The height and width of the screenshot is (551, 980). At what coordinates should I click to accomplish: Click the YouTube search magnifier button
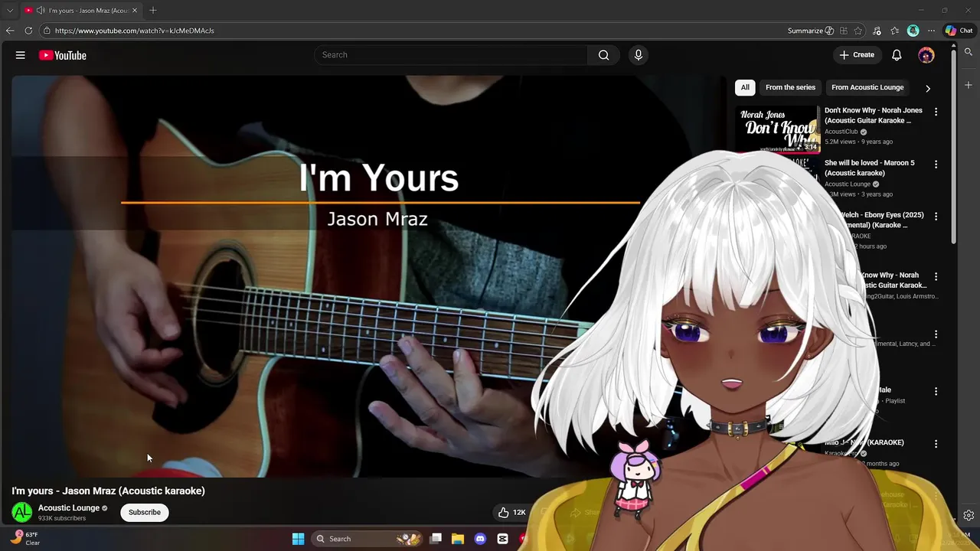604,55
